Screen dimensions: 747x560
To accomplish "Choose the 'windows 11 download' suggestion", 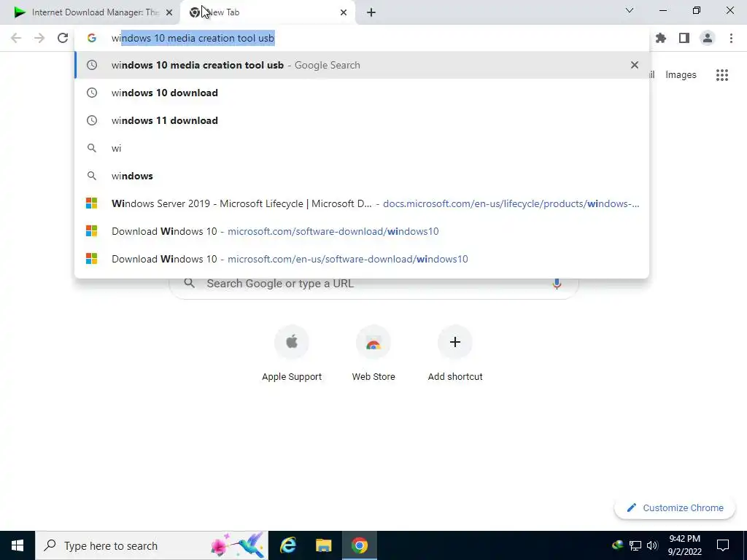I will point(362,120).
